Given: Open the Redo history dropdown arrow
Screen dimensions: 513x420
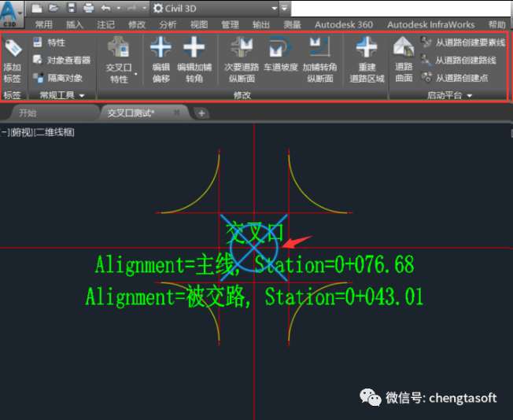Looking at the screenshot, I should (x=144, y=8).
